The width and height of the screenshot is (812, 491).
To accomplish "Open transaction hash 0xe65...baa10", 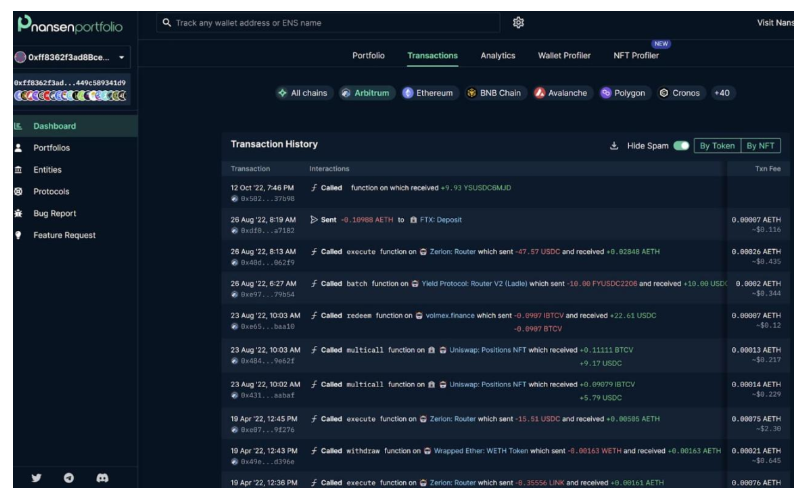I will pos(268,326).
